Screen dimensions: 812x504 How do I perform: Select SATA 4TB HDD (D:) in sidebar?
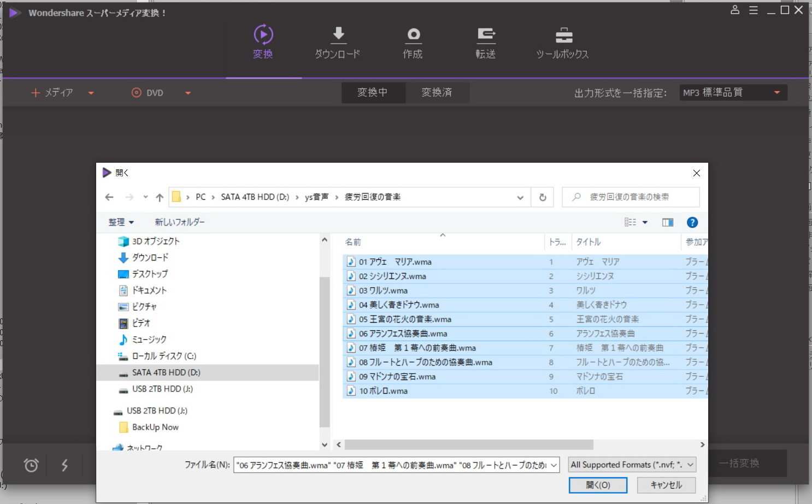pyautogui.click(x=166, y=372)
